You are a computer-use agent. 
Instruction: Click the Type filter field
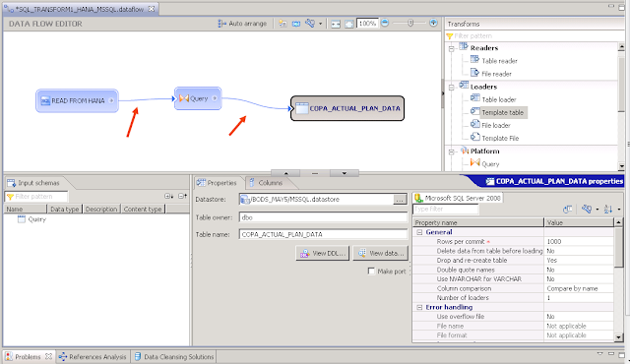tap(446, 209)
